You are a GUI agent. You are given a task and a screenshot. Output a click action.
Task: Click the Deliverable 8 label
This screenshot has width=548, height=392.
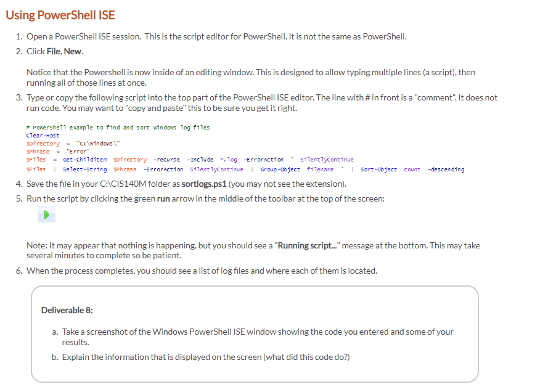pos(67,310)
